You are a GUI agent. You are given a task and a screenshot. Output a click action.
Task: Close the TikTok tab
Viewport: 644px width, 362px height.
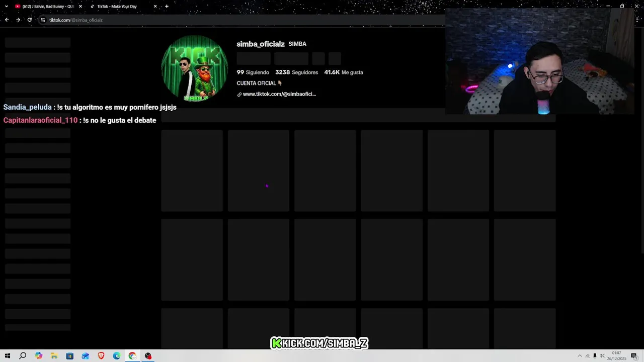click(x=155, y=7)
